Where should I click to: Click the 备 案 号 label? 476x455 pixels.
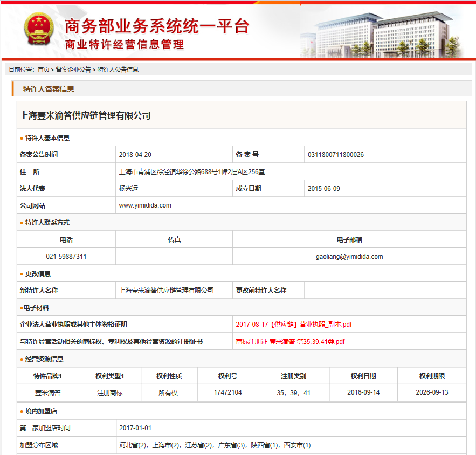coord(247,155)
